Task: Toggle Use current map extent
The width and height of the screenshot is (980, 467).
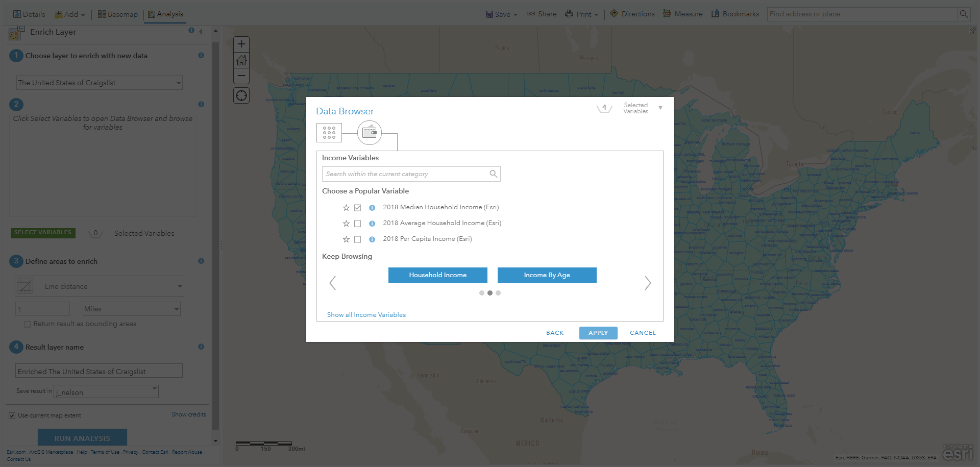Action: point(12,415)
